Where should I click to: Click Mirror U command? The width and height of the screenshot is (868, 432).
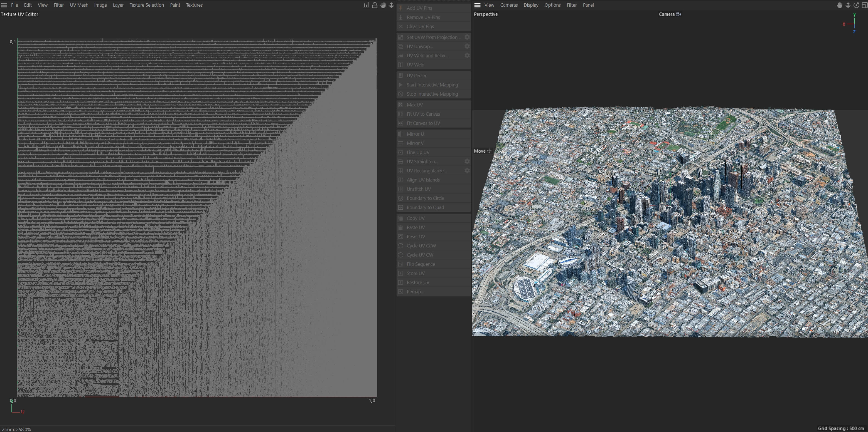pos(434,134)
